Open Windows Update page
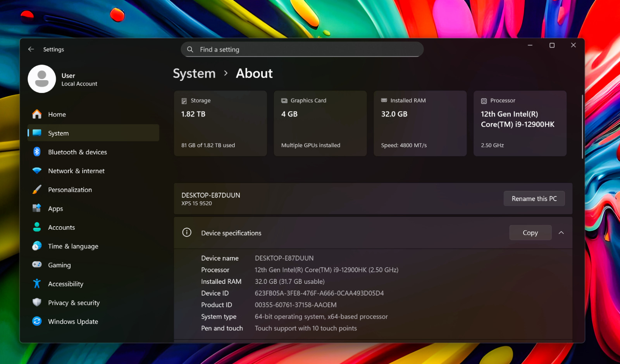The image size is (620, 364). click(93, 321)
